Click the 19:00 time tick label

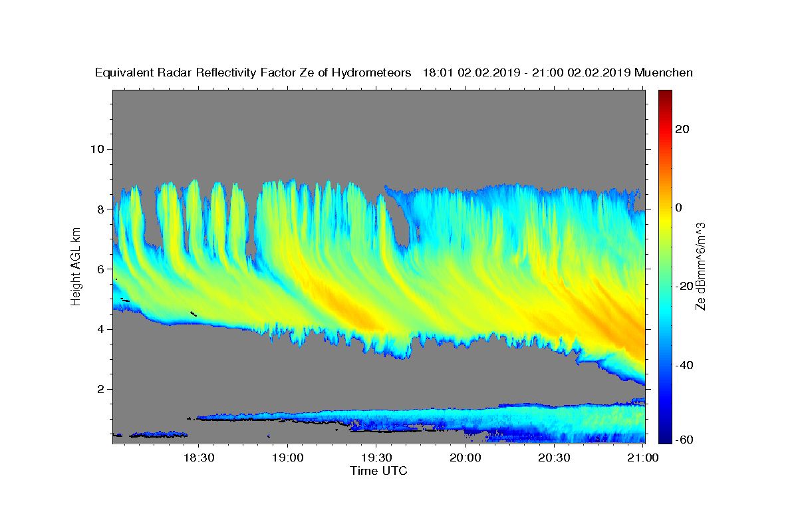click(x=287, y=458)
